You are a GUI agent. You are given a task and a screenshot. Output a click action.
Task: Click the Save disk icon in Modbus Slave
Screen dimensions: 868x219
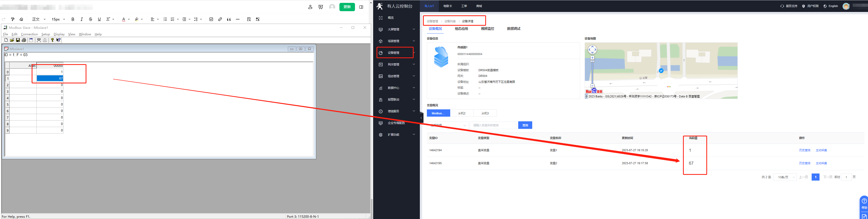(18, 40)
